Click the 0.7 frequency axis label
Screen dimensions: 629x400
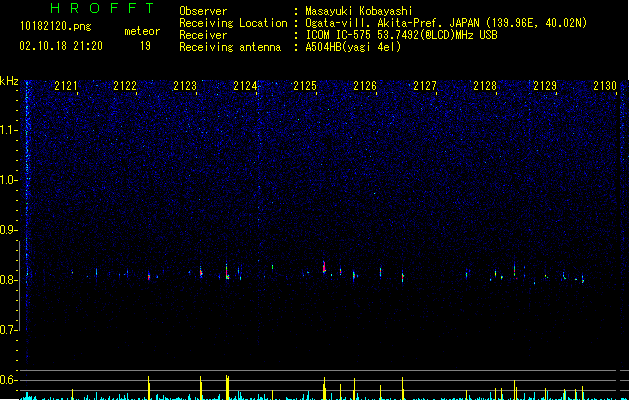[8, 330]
